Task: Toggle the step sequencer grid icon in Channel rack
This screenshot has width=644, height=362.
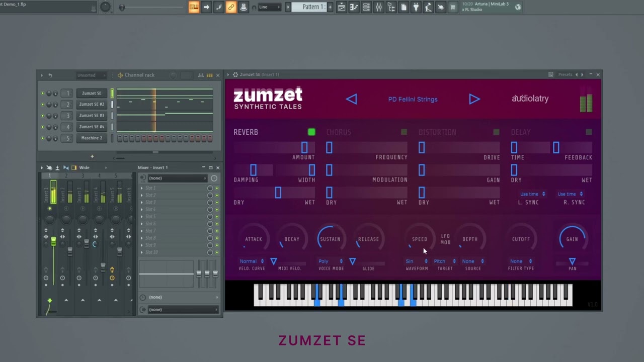Action: click(209, 75)
